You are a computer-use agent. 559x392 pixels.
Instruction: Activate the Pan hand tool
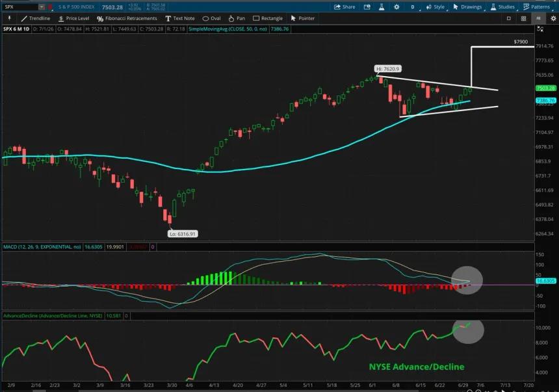237,18
